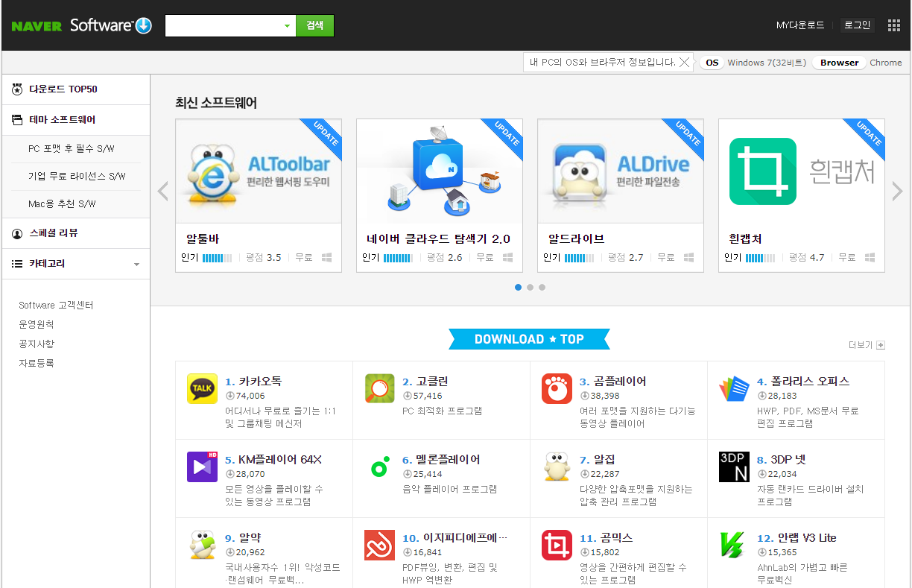Click the Software download logo

tap(111, 25)
